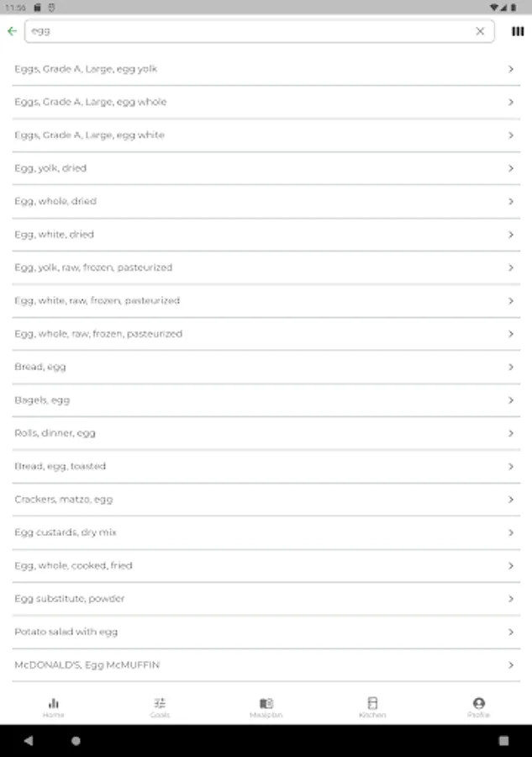
Task: Select Eggs, Grade A, Large, egg whole
Action: point(91,102)
